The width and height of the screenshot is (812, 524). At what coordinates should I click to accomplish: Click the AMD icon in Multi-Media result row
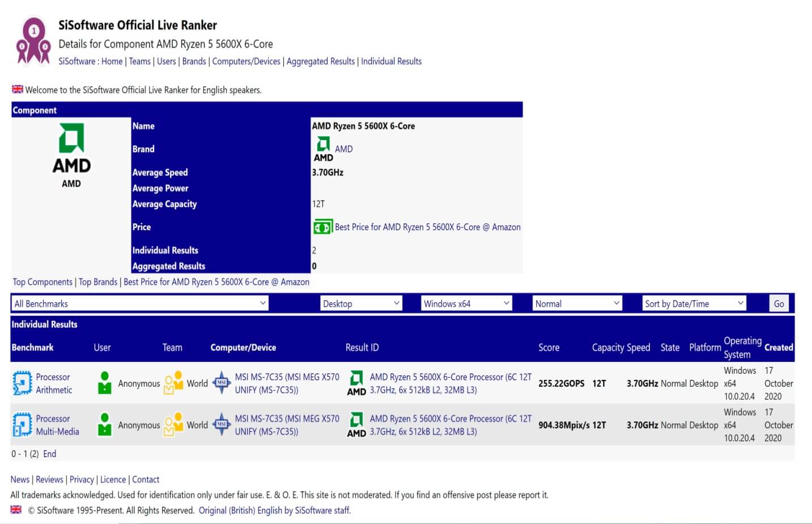[356, 425]
